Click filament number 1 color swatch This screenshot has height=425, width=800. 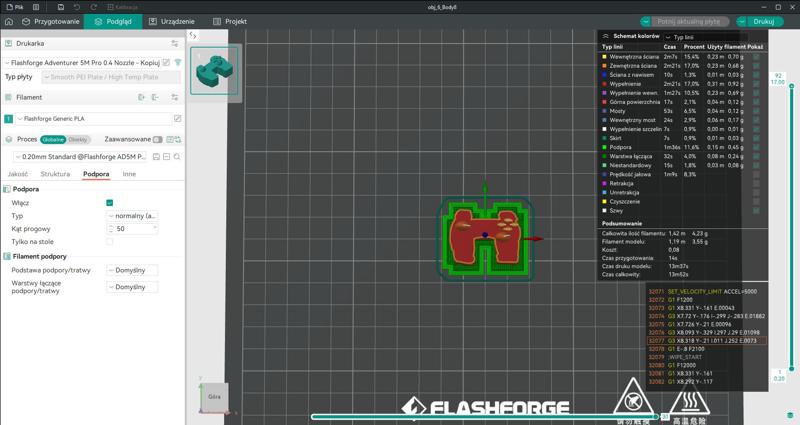click(x=8, y=119)
